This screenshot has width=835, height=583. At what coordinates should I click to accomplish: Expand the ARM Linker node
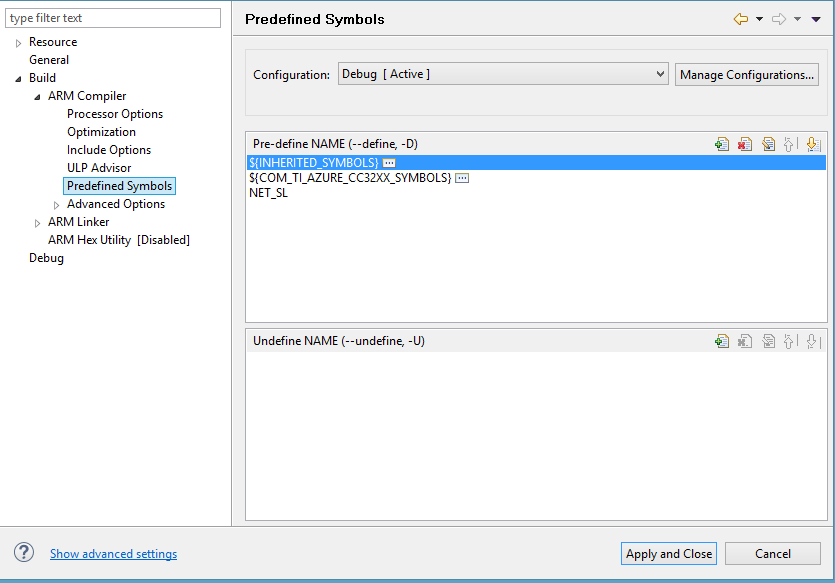tap(38, 223)
